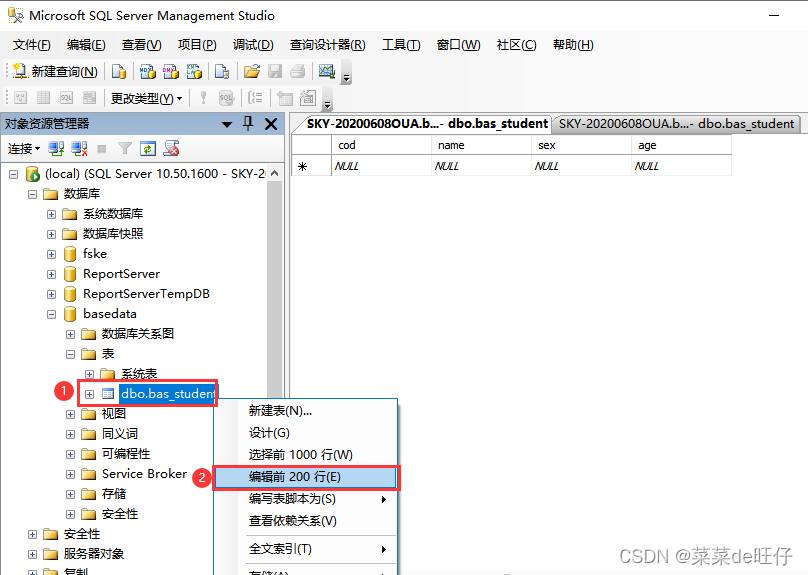Collapse the (local) SQL Server node
The height and width of the screenshot is (575, 808).
[13, 174]
